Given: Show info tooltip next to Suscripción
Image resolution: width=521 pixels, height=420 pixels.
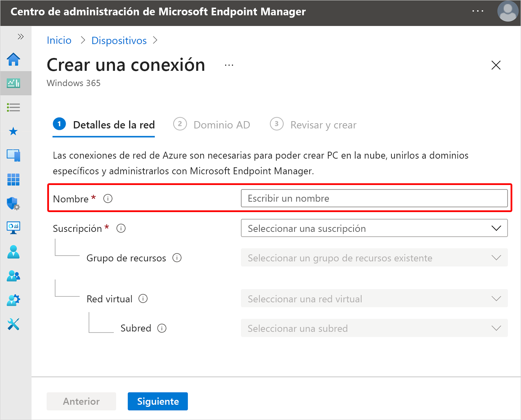Looking at the screenshot, I should coord(121,228).
